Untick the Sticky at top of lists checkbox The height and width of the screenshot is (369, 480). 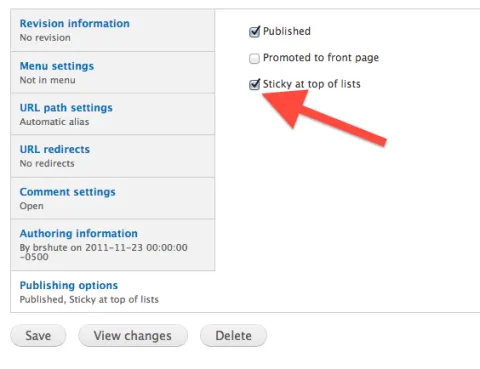(254, 84)
